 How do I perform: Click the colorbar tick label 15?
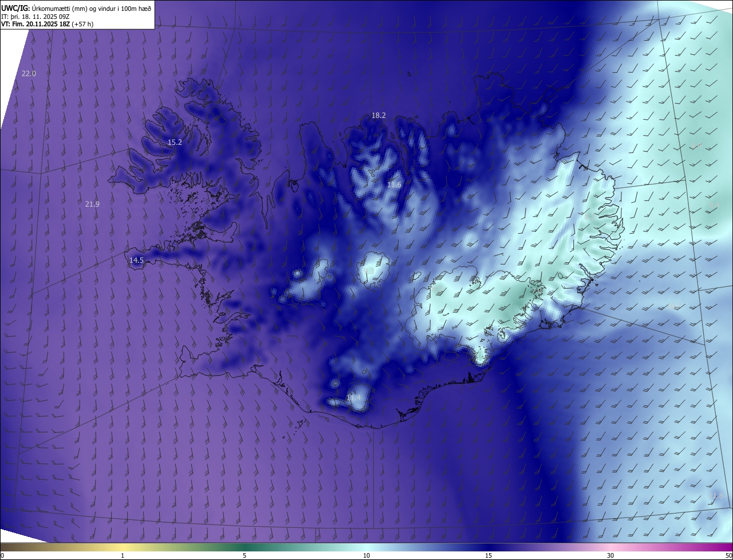point(488,555)
